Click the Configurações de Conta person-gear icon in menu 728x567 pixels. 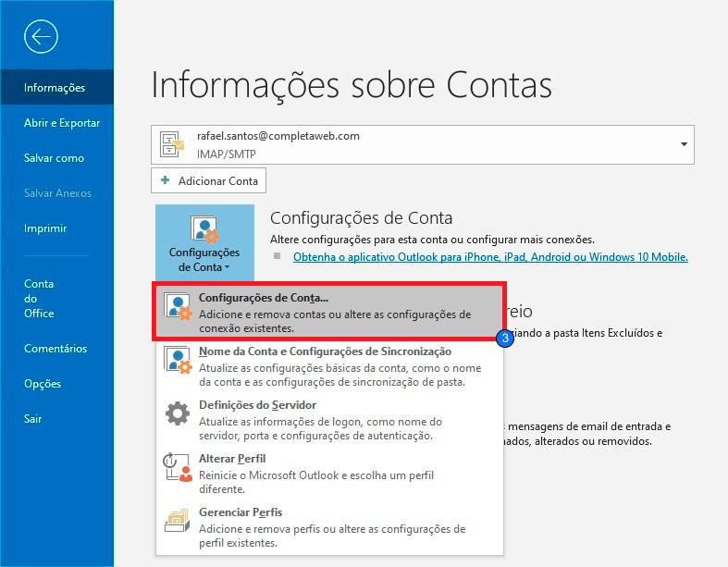click(177, 308)
